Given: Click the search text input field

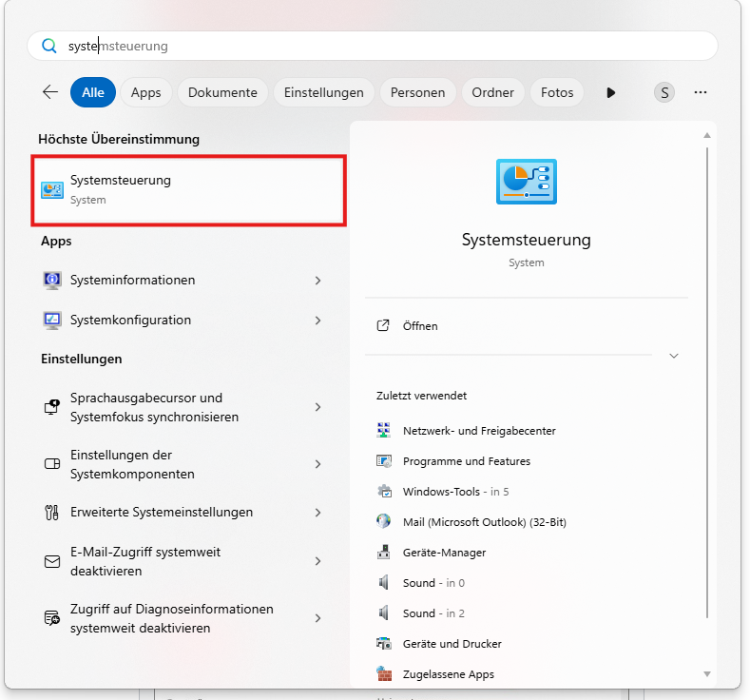Looking at the screenshot, I should pyautogui.click(x=380, y=46).
